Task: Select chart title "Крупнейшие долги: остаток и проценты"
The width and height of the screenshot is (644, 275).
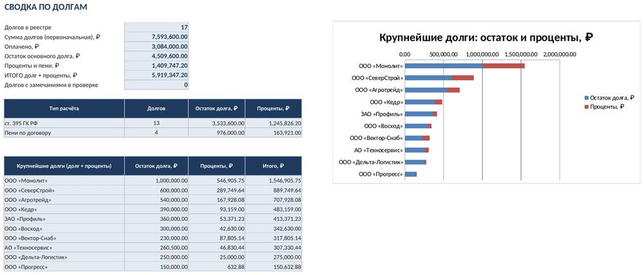Action: pos(487,37)
